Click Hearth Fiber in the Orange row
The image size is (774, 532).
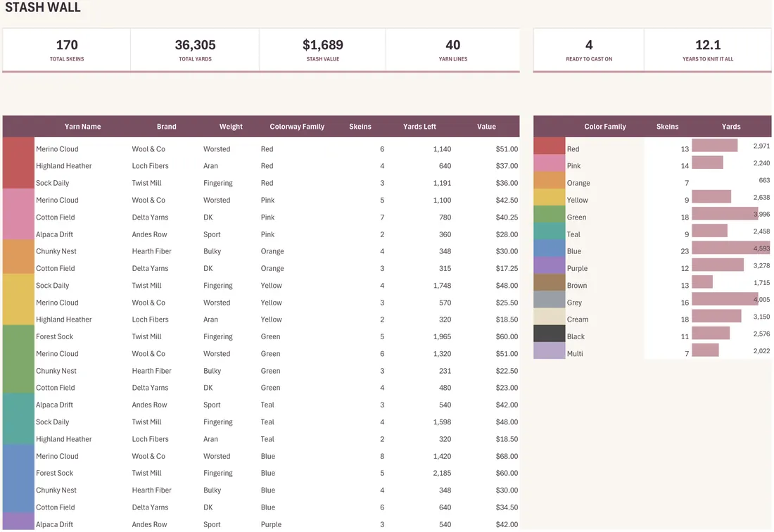pyautogui.click(x=151, y=251)
